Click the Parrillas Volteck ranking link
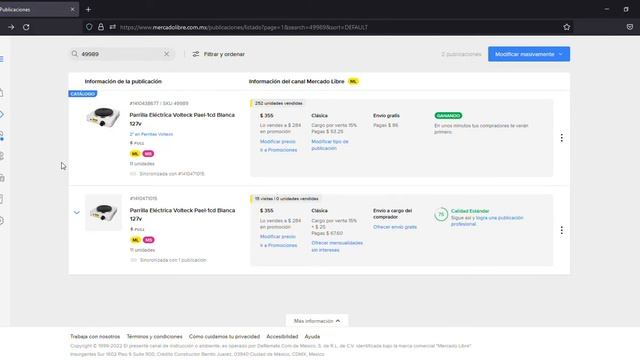 click(x=151, y=134)
